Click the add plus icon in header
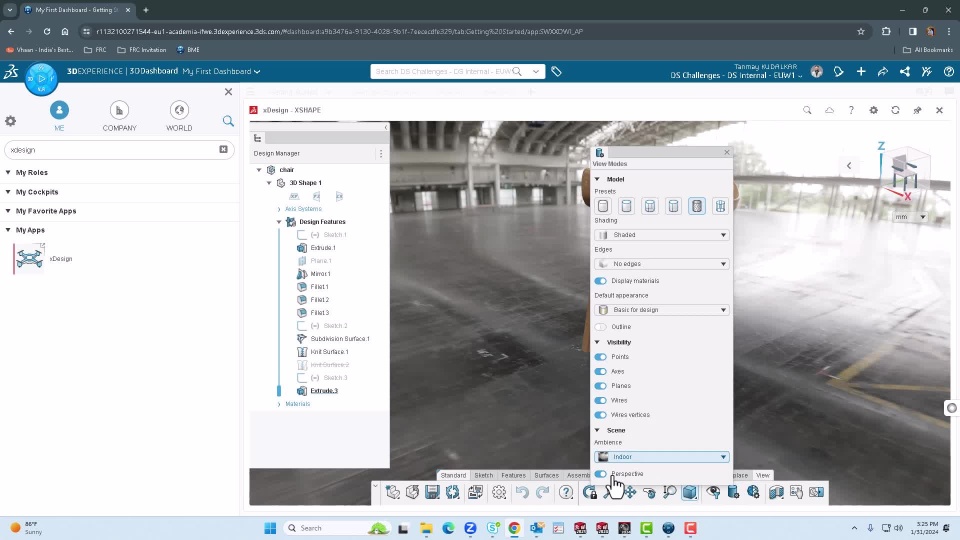 click(x=860, y=72)
